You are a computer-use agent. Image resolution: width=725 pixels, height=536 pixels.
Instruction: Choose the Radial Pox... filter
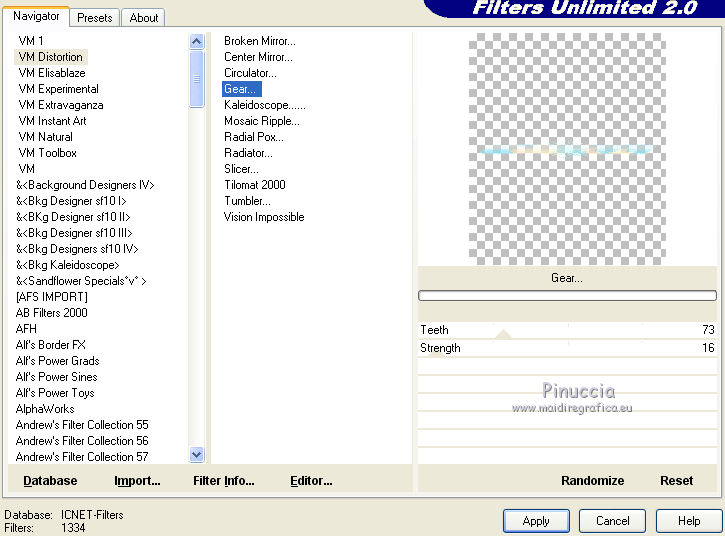point(254,137)
